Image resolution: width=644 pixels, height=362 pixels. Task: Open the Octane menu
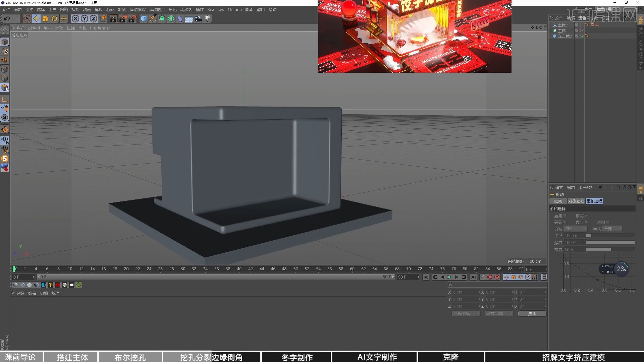click(x=235, y=10)
